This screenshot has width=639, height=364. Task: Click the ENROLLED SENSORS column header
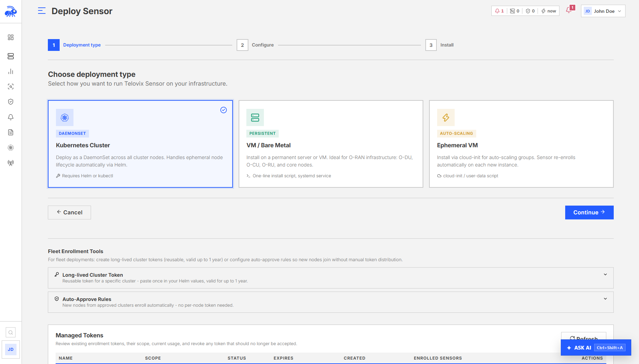[438, 358]
